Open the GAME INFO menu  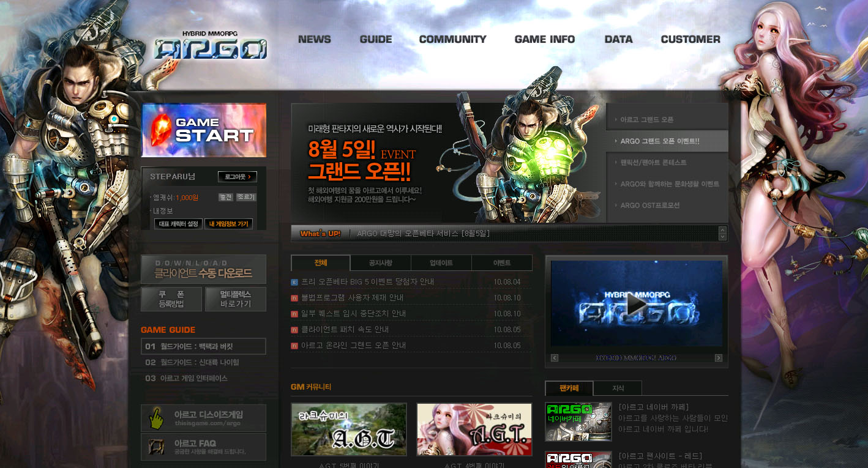tap(545, 39)
